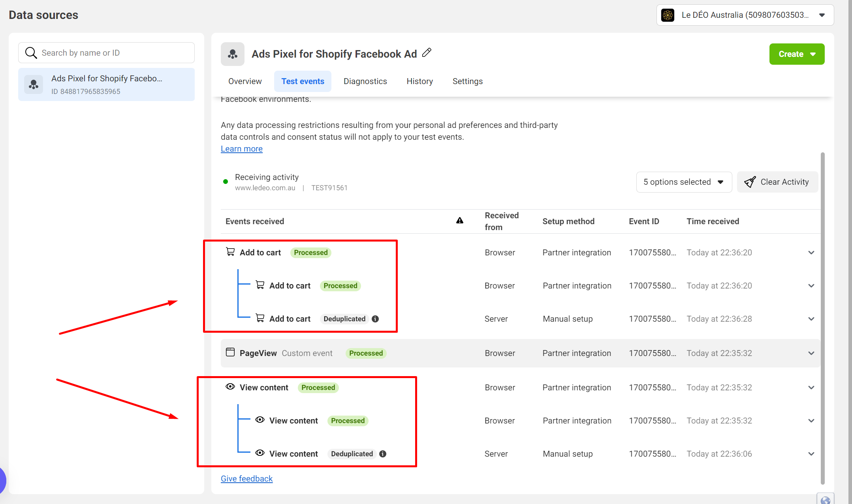Click the Today at 22:36:06 timestamp

[719, 454]
